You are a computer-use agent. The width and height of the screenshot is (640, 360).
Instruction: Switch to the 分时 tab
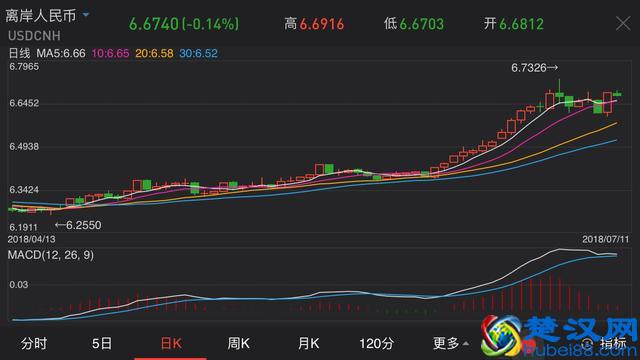pos(34,344)
